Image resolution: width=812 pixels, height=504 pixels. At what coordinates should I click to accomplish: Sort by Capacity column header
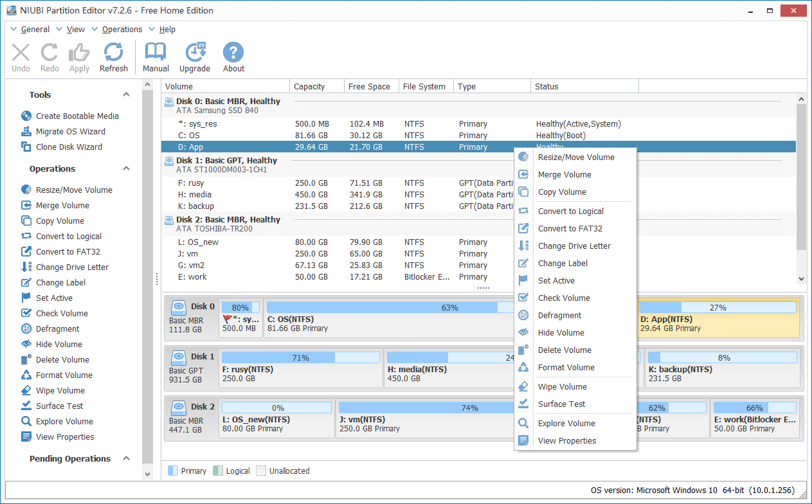point(309,87)
